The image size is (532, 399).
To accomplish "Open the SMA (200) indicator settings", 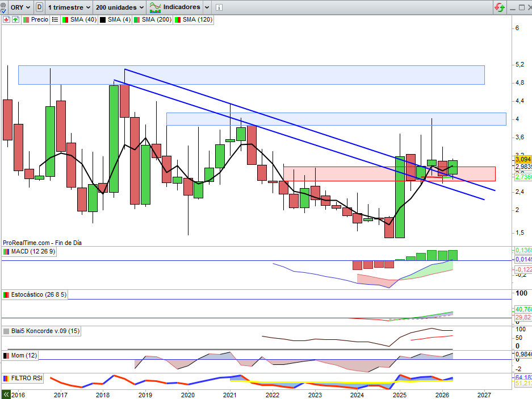I will point(156,20).
